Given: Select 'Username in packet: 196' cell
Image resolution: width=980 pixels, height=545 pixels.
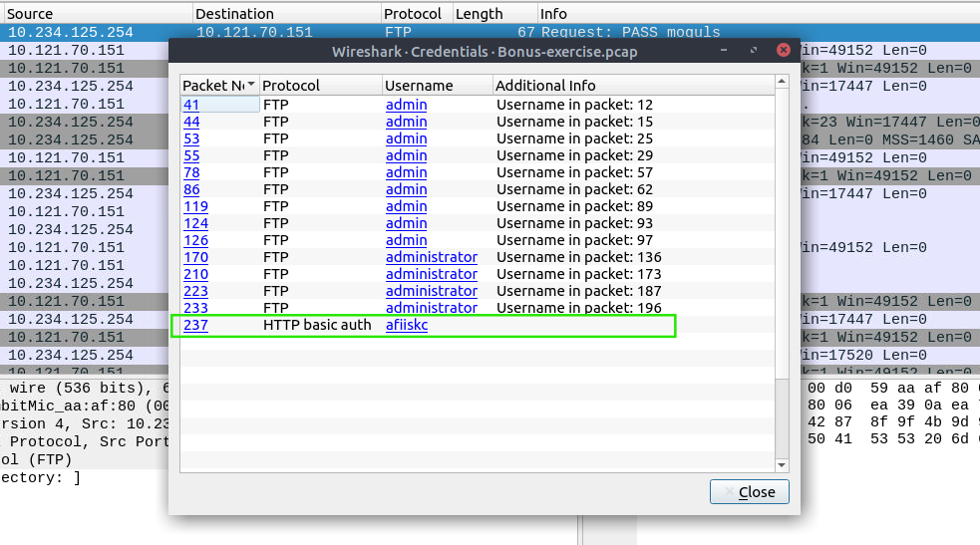Looking at the screenshot, I should (579, 307).
